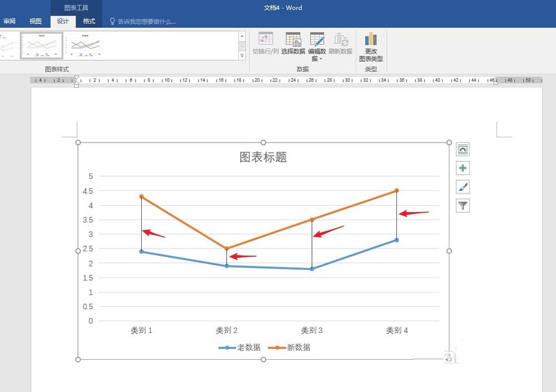This screenshot has height=392, width=556.
Task: Switch to the 视图 (View) ribbon tab
Action: click(36, 21)
